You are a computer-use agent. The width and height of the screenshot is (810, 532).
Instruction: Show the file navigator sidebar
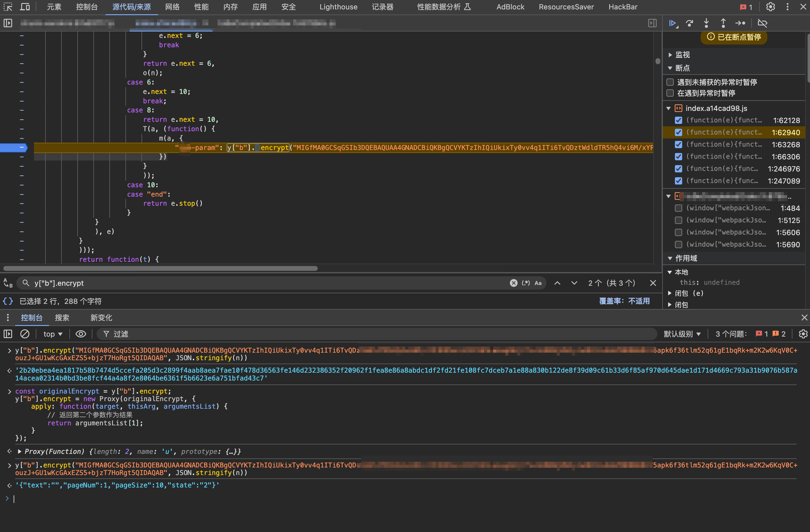pyautogui.click(x=8, y=23)
